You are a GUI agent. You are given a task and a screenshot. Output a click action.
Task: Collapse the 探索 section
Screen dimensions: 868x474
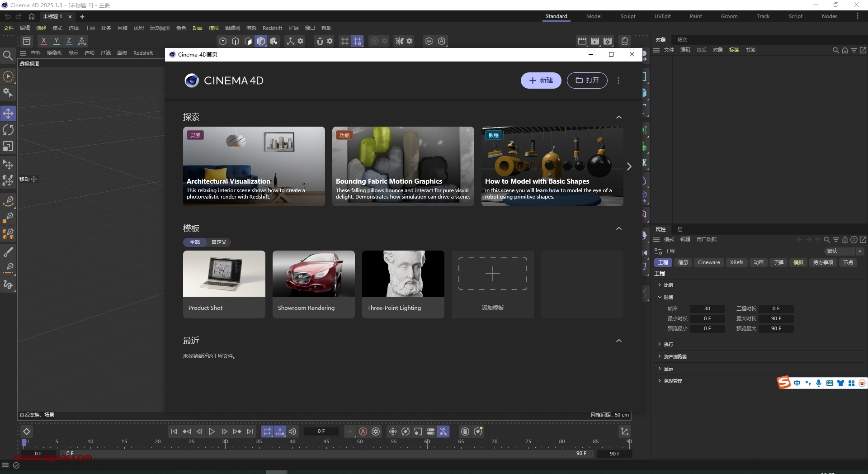pyautogui.click(x=619, y=118)
